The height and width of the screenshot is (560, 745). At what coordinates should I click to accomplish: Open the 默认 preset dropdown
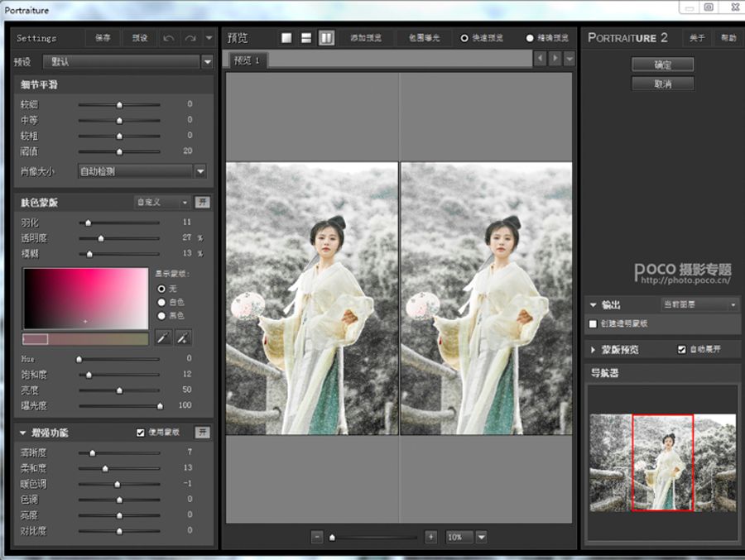click(127, 62)
